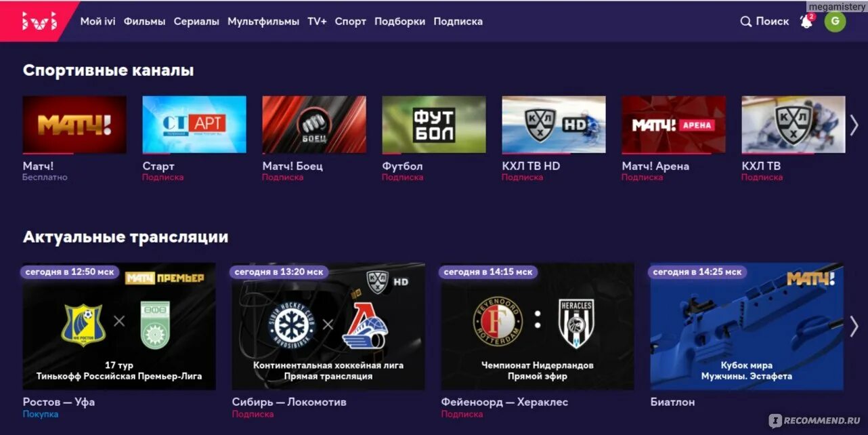Click the сегодня в 14:25 мск badge
868x435 pixels.
[x=697, y=272]
